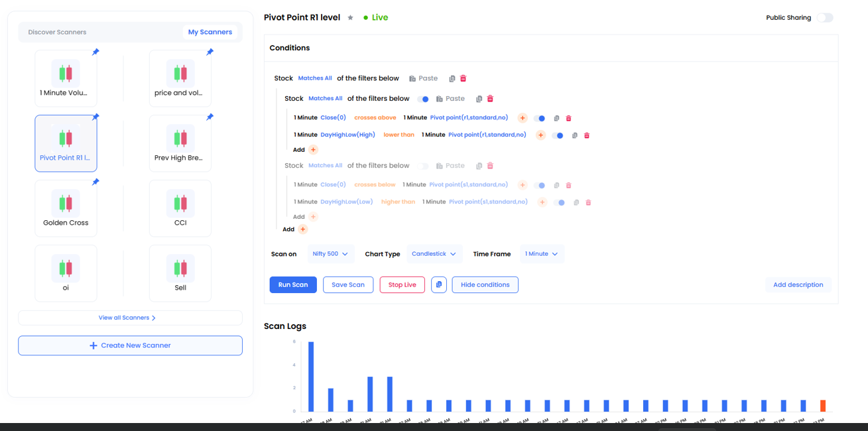
Task: Click the plus icon on the Close(0) crosses above row
Action: [x=523, y=118]
